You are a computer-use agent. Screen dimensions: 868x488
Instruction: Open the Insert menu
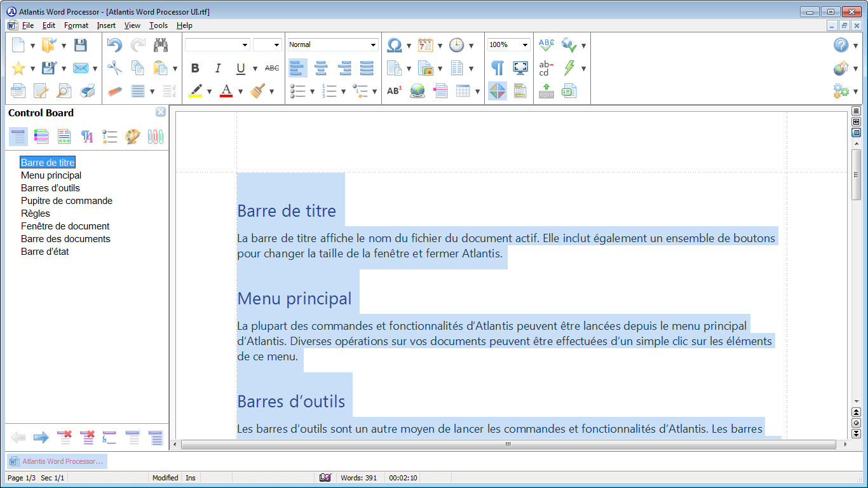[x=106, y=25]
